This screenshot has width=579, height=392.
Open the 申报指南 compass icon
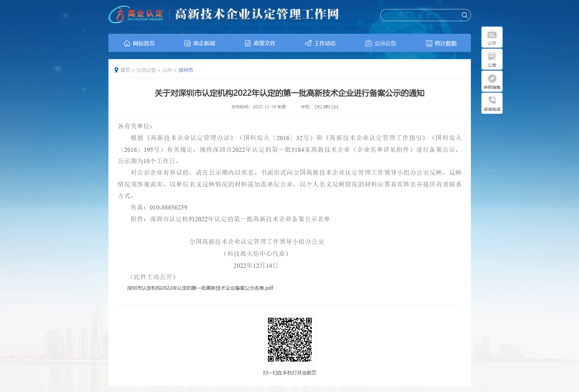click(492, 79)
